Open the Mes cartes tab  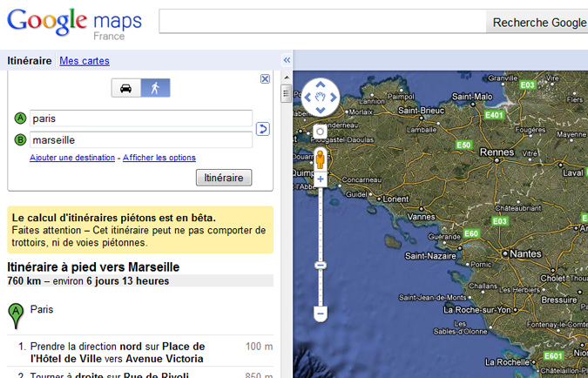pos(84,61)
